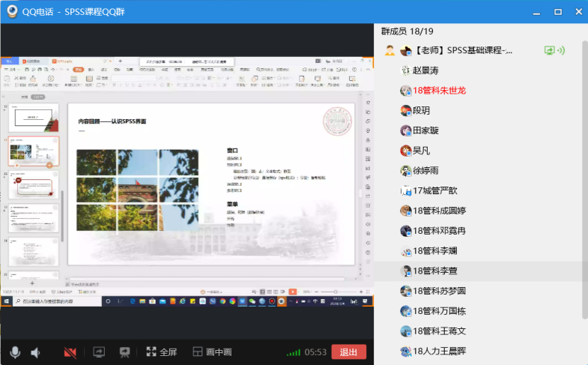Select member 18管科万国栋
588x365 pixels.
439,311
